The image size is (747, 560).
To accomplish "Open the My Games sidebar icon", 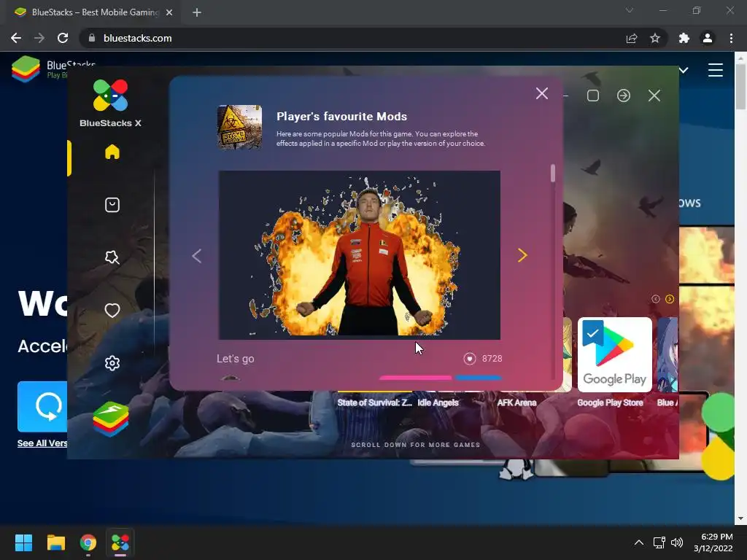I will (x=112, y=205).
